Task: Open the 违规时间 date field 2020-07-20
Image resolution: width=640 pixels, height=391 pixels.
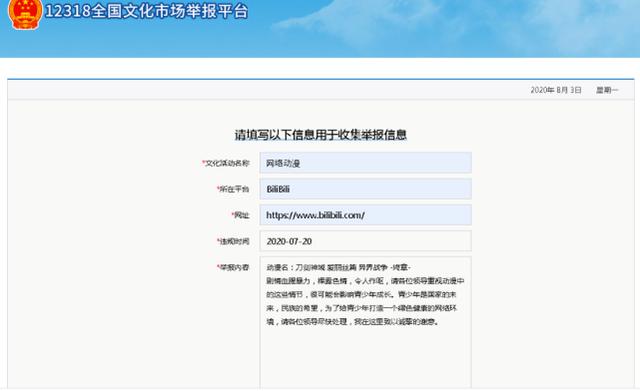Action: coord(365,241)
